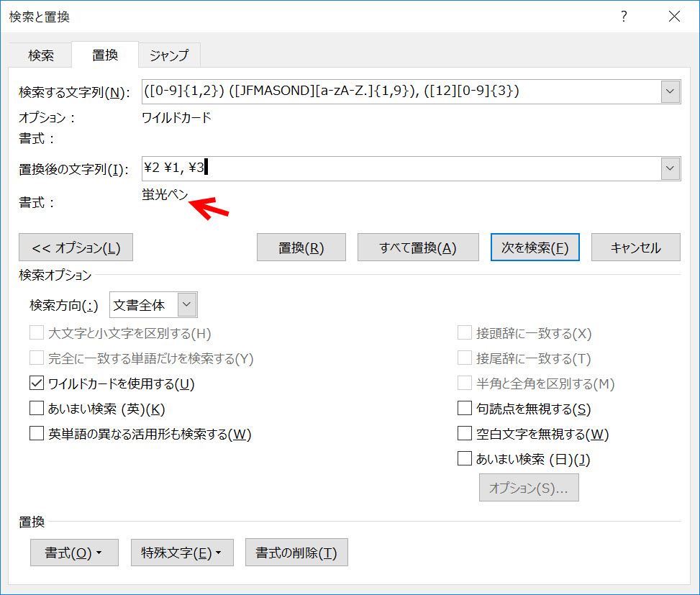700x595 pixels.
Task: Enable 句読点を無視する checkbox
Action: click(465, 409)
